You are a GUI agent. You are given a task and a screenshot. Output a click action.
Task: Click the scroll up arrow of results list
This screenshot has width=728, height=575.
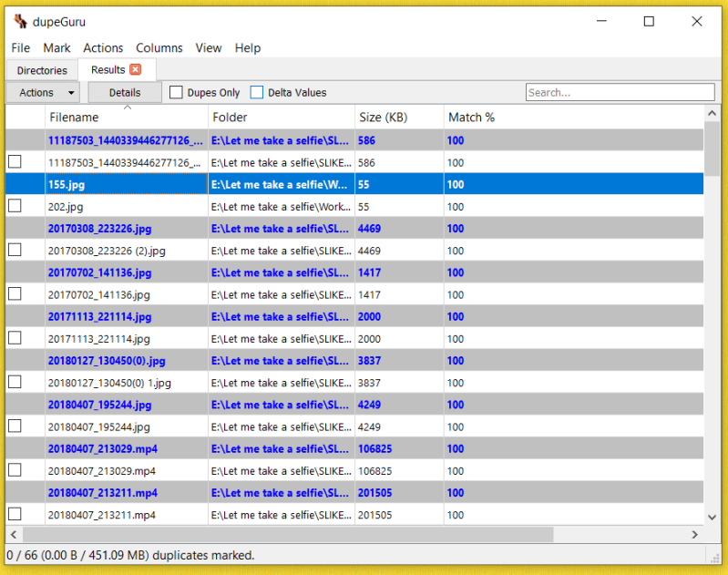[712, 113]
